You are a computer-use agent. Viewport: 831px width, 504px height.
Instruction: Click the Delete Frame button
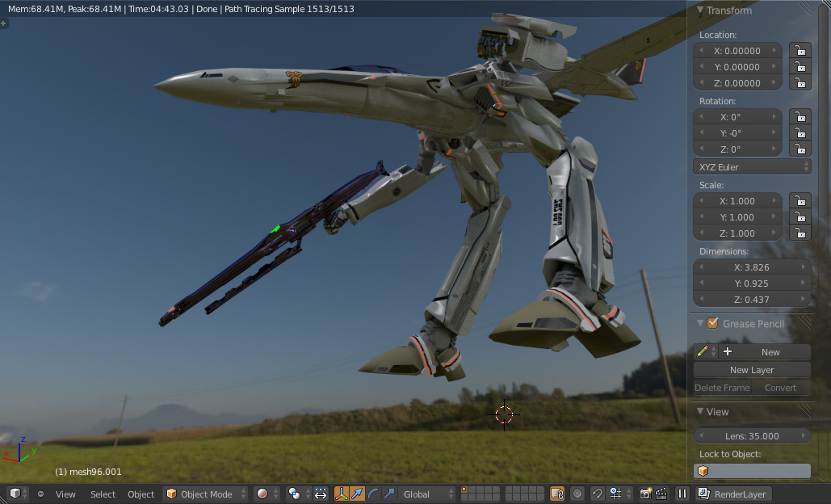point(722,388)
